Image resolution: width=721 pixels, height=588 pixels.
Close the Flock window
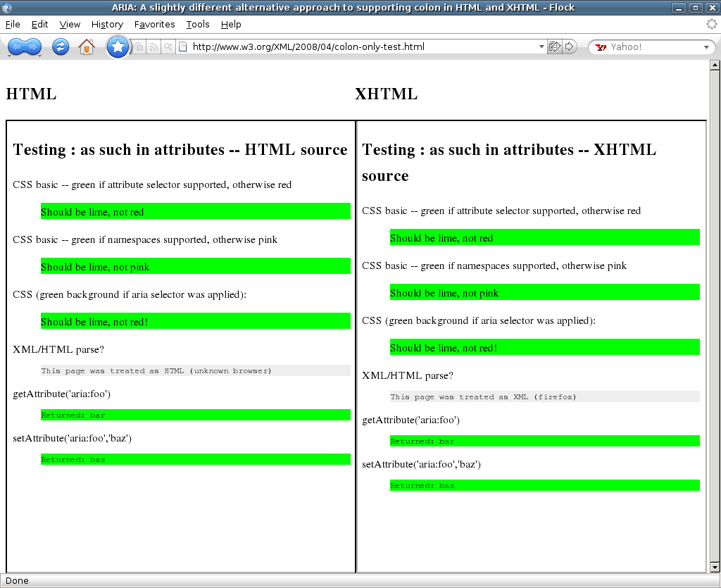[711, 7]
